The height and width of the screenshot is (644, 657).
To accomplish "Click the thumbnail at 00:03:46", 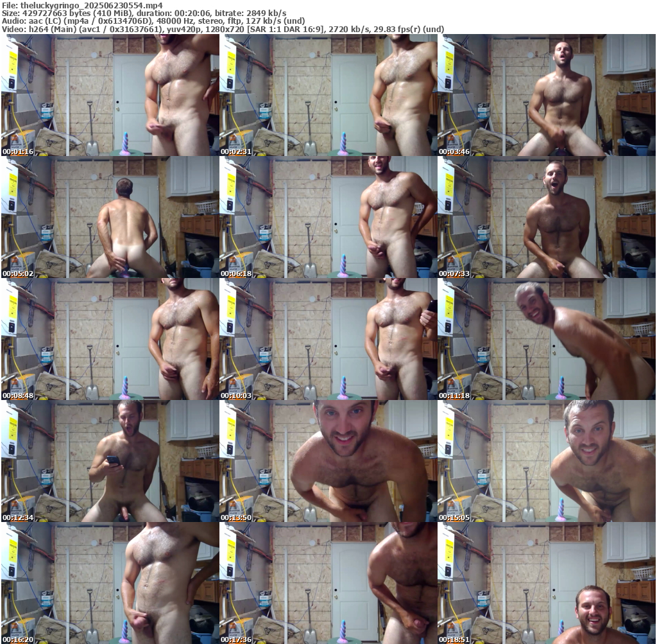I will [x=547, y=95].
